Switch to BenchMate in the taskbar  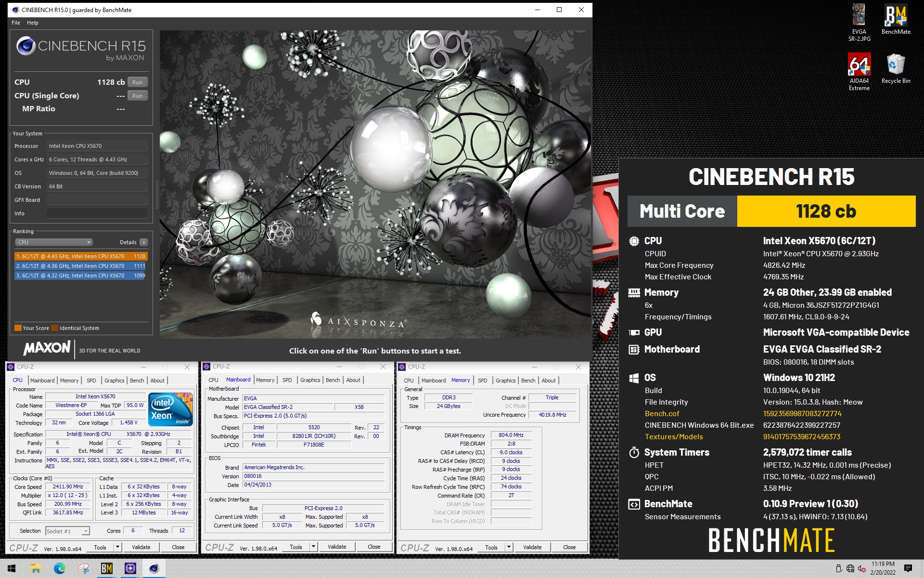107,568
